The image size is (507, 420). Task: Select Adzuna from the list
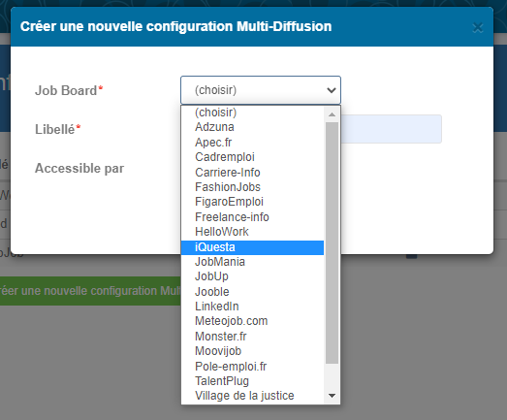pyautogui.click(x=252, y=127)
